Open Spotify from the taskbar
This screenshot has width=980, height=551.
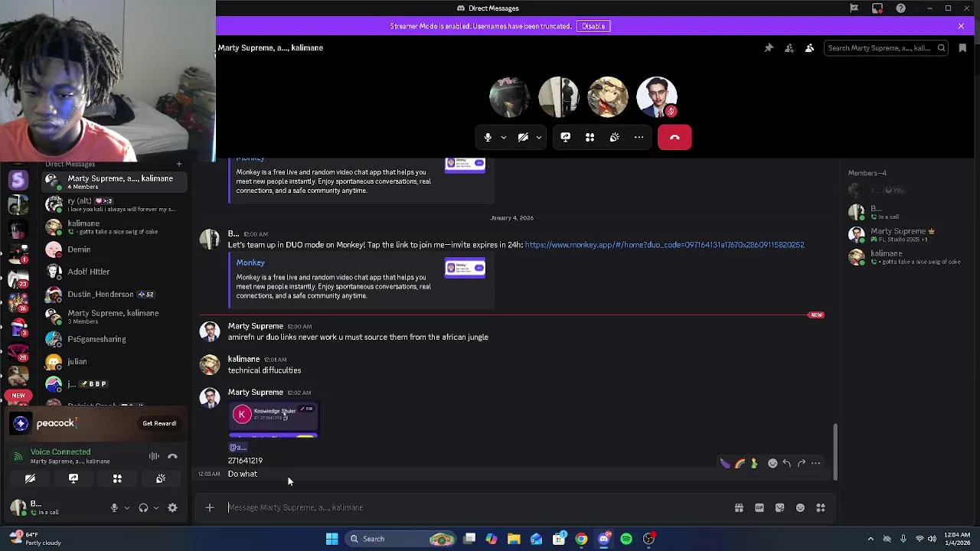point(626,539)
